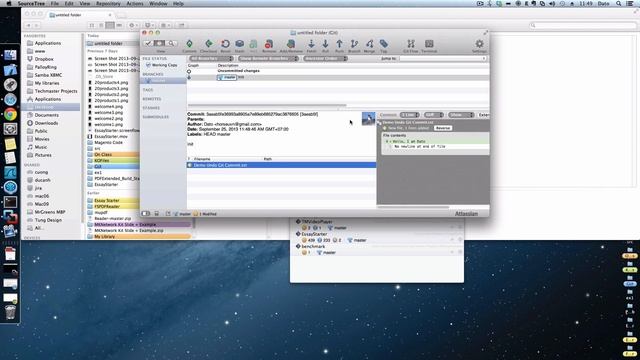This screenshot has width=640, height=360.
Task: Click the Tag toolbar icon
Action: pos(384,45)
